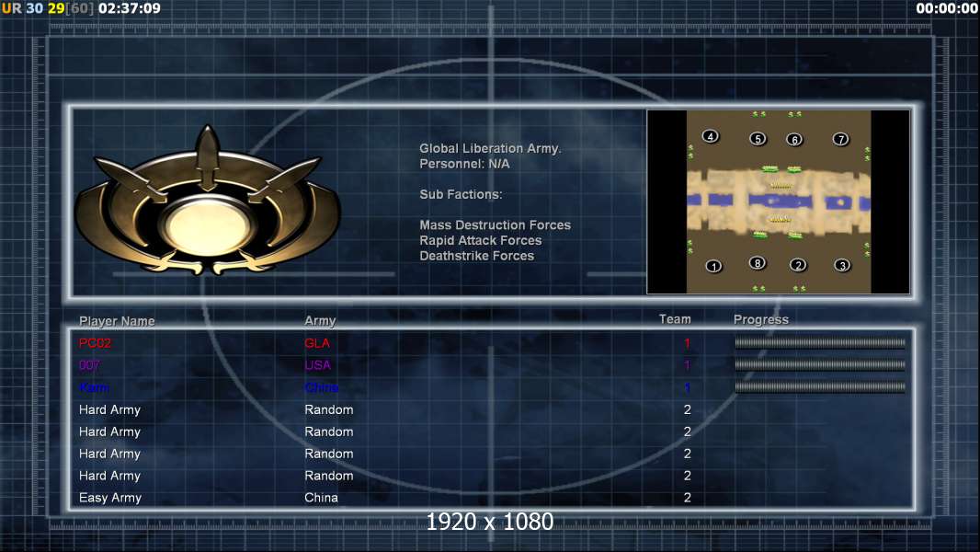
Task: Select the purple player name 007
Action: pos(89,365)
